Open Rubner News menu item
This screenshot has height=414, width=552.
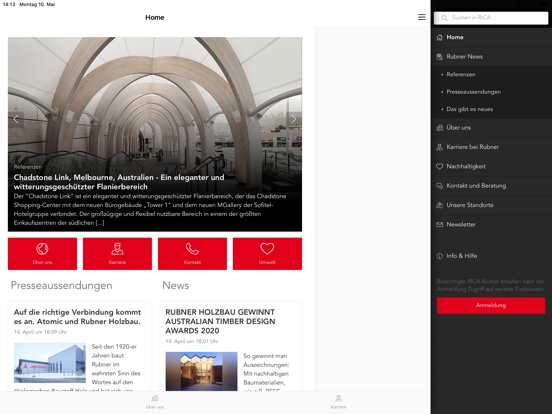491,57
